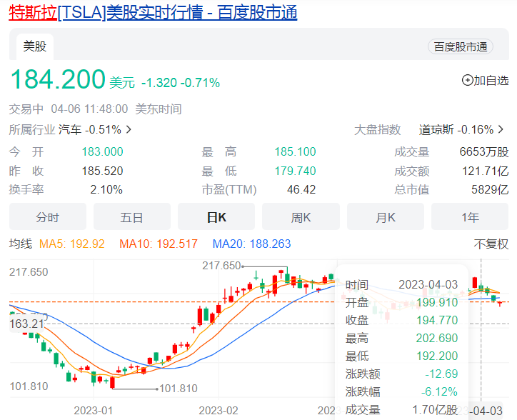Image resolution: width=517 pixels, height=420 pixels.
Task: Switch chart to 五日 view
Action: click(x=132, y=217)
